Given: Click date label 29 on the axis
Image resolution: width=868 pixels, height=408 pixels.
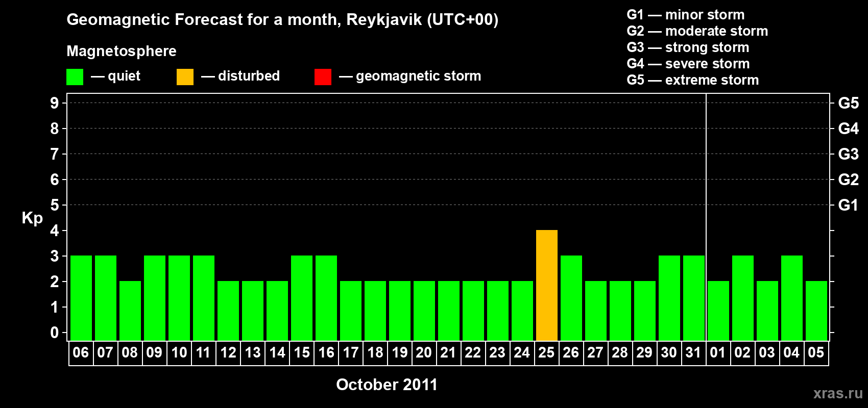Looking at the screenshot, I should 644,352.
